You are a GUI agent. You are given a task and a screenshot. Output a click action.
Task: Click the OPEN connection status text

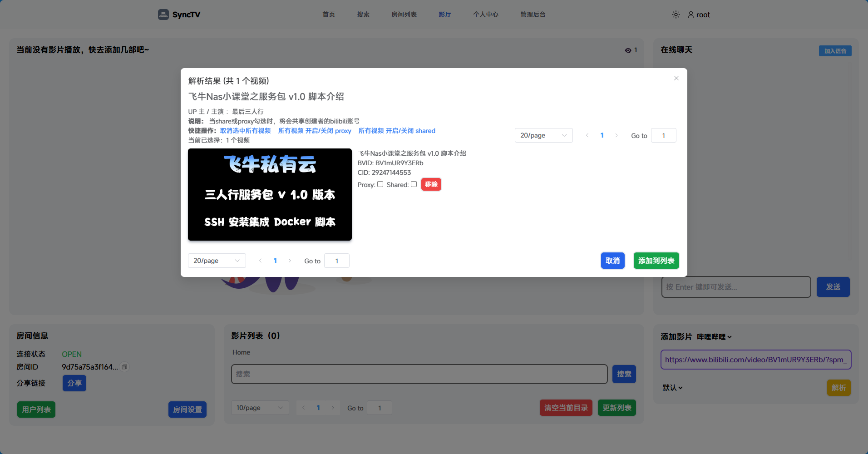click(72, 354)
